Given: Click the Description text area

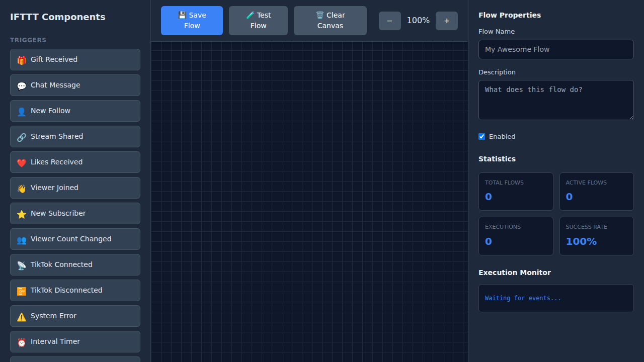Looking at the screenshot, I should coord(556,100).
